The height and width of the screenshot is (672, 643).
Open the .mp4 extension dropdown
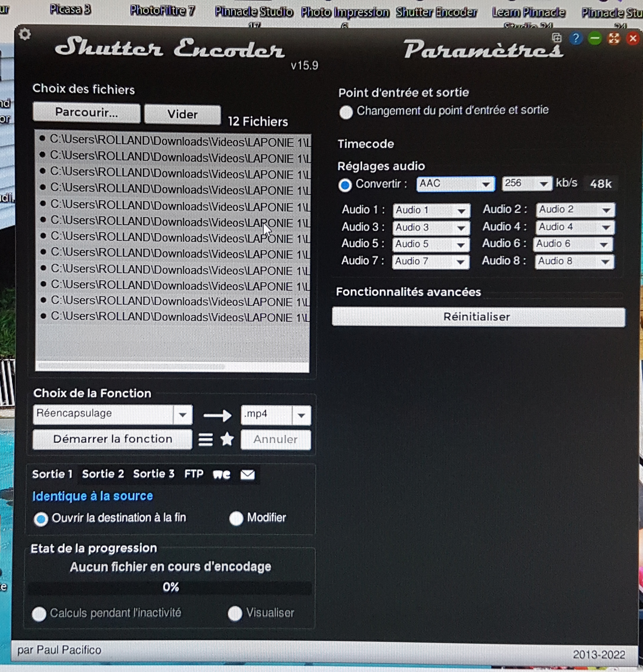click(276, 415)
